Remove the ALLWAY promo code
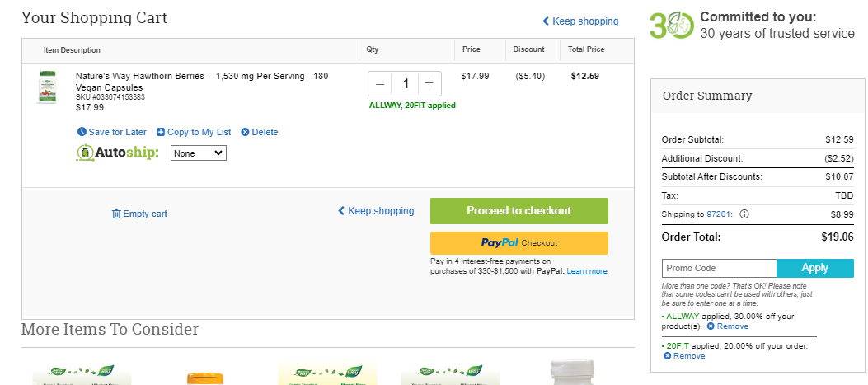Screen dimensions: 868x385 (727, 326)
